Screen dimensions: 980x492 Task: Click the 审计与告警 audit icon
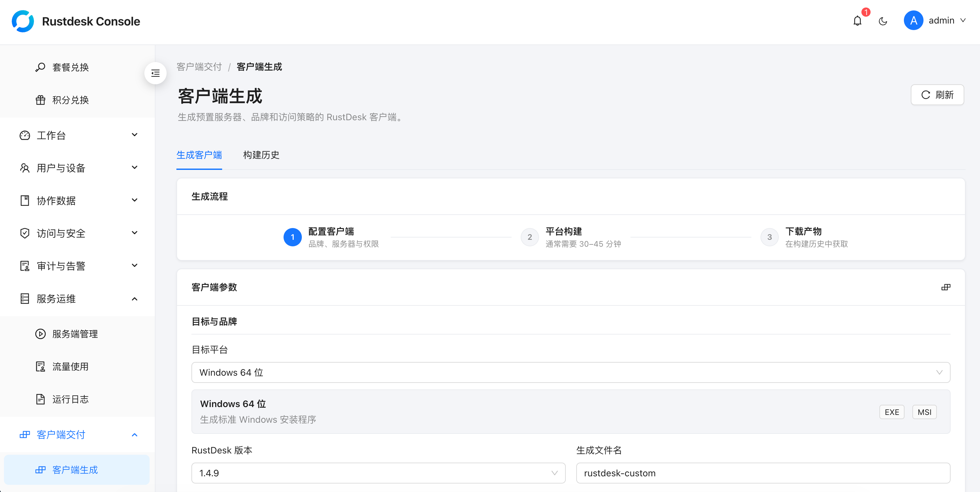[x=25, y=266]
